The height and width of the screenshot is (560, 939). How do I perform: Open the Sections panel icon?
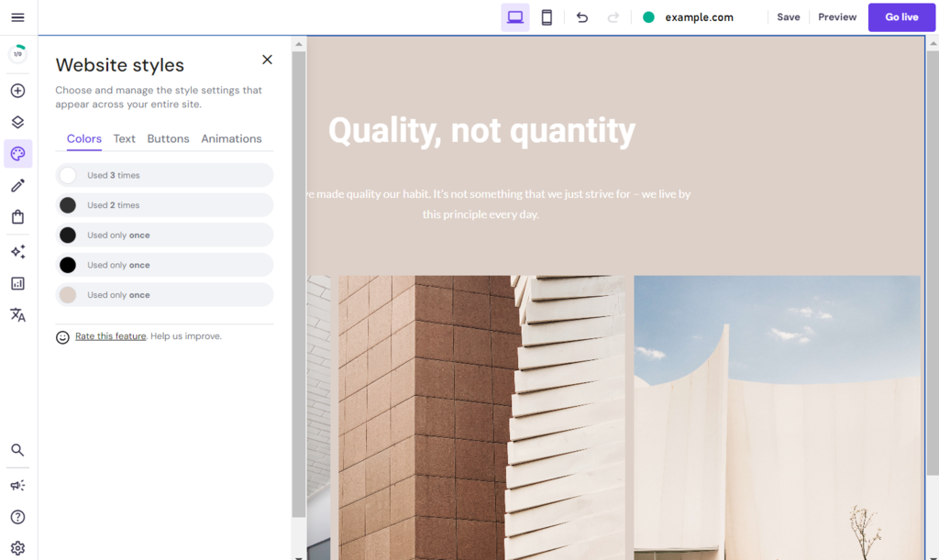[x=17, y=121]
